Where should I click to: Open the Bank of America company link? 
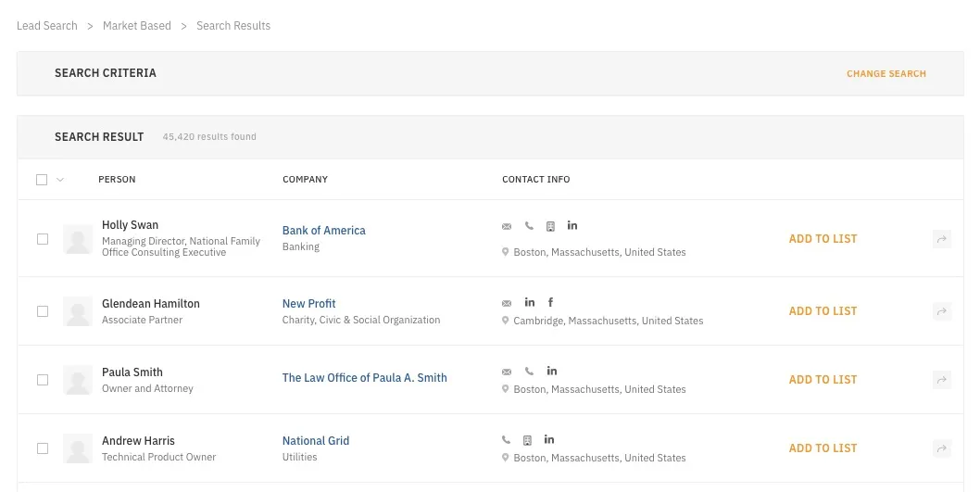coord(324,230)
